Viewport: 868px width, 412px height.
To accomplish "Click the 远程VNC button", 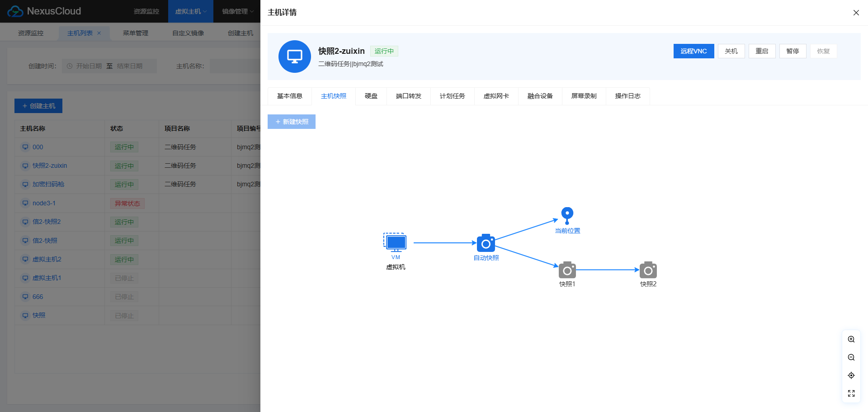I will (x=693, y=51).
